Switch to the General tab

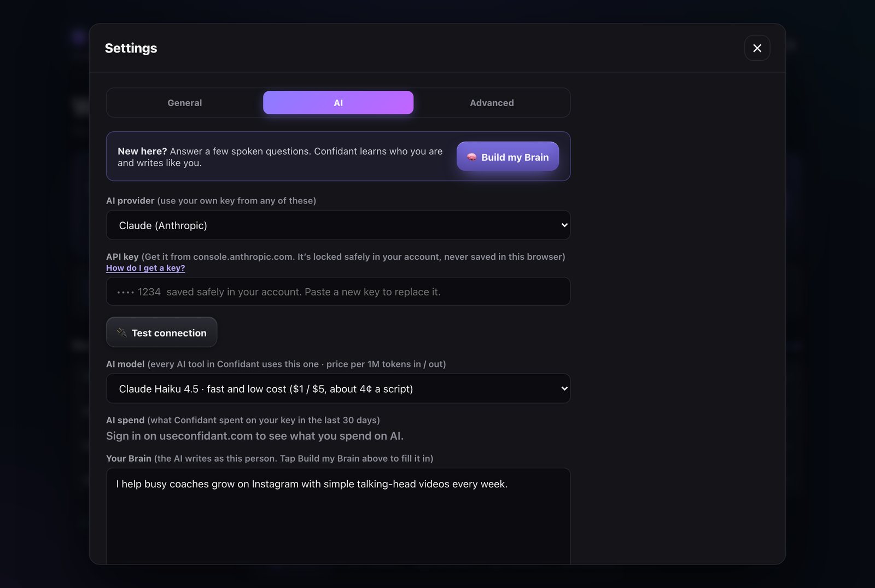click(184, 103)
